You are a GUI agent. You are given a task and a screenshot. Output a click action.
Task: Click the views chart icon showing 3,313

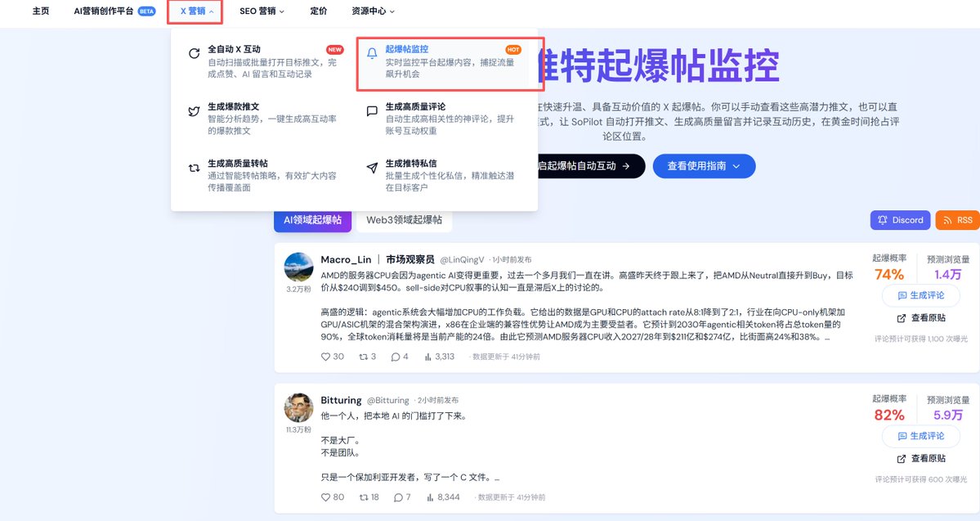pos(428,357)
